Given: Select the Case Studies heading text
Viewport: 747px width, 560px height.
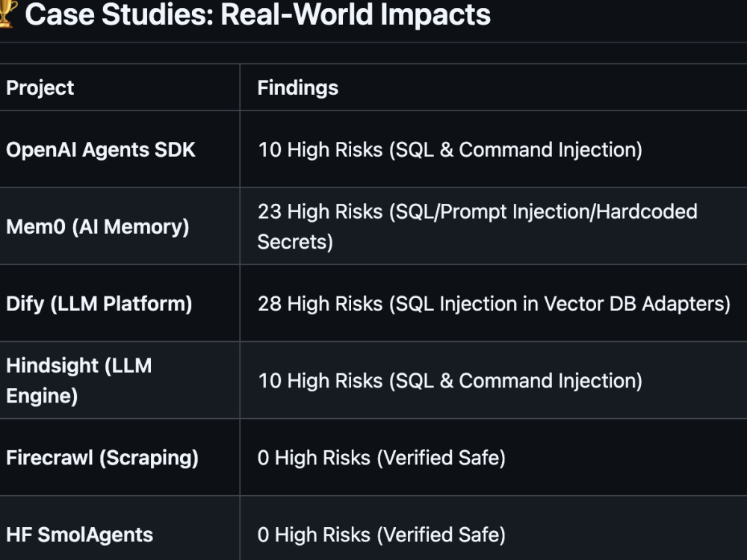Looking at the screenshot, I should pos(258,14).
